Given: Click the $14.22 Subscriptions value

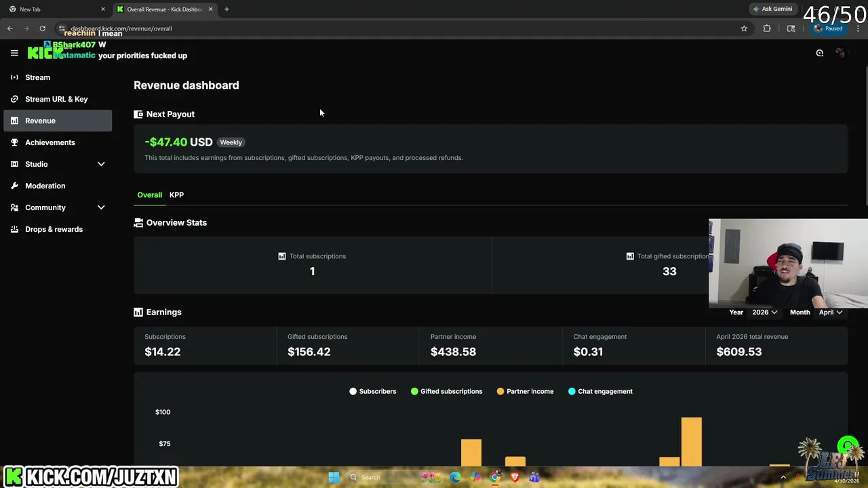Looking at the screenshot, I should (162, 352).
